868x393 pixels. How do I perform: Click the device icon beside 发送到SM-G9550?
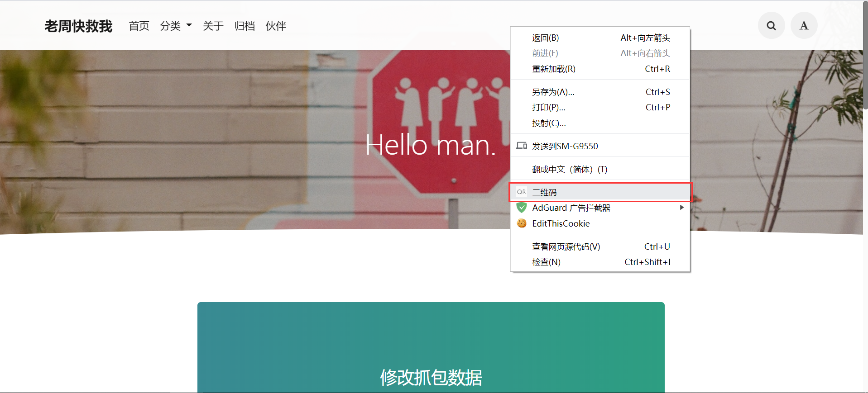522,146
